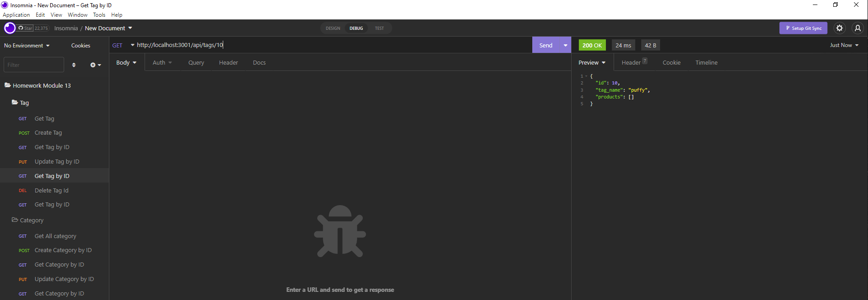The width and height of the screenshot is (868, 300).
Task: Open the No Environment dropdown
Action: coord(27,46)
